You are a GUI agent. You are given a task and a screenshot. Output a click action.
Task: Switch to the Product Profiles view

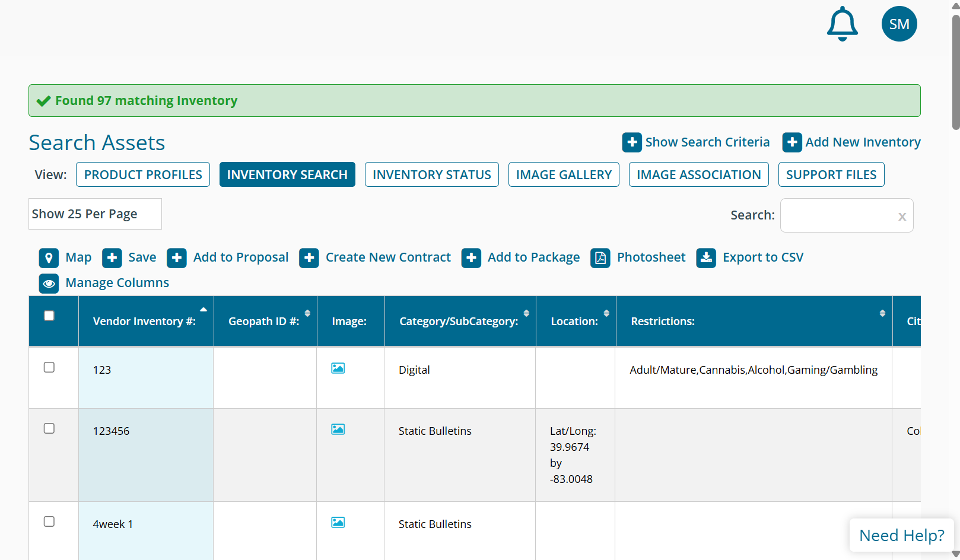click(x=143, y=175)
